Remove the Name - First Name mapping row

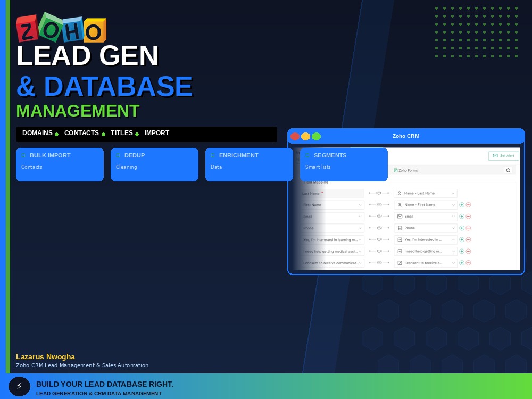[x=468, y=205]
